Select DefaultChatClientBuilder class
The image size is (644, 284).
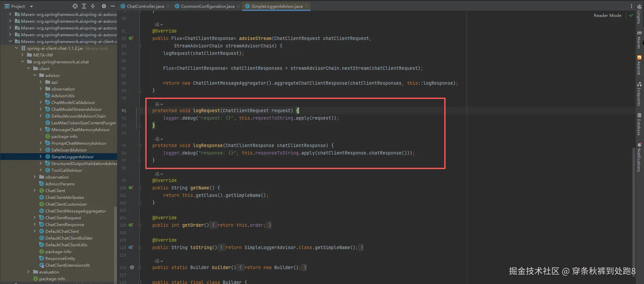pyautogui.click(x=69, y=238)
